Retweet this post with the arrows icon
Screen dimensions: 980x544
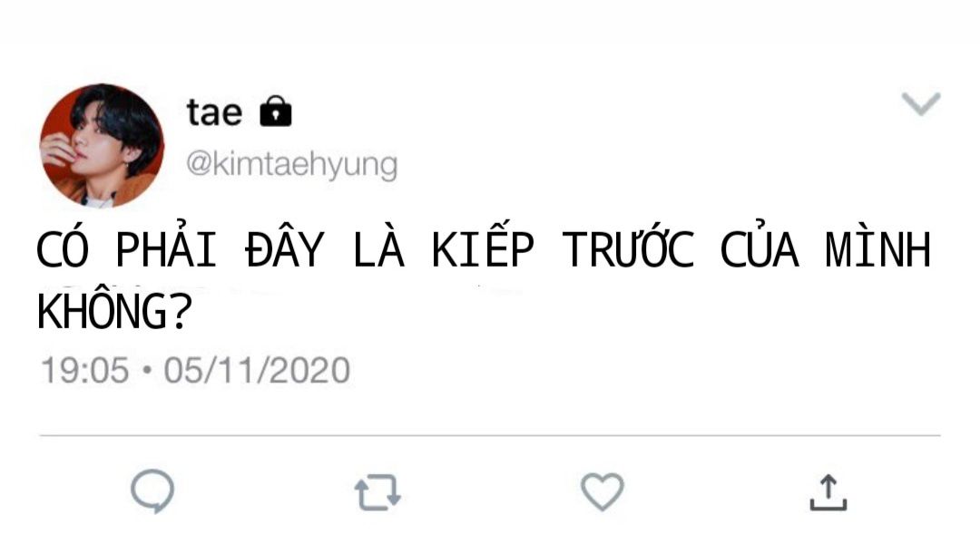377,492
